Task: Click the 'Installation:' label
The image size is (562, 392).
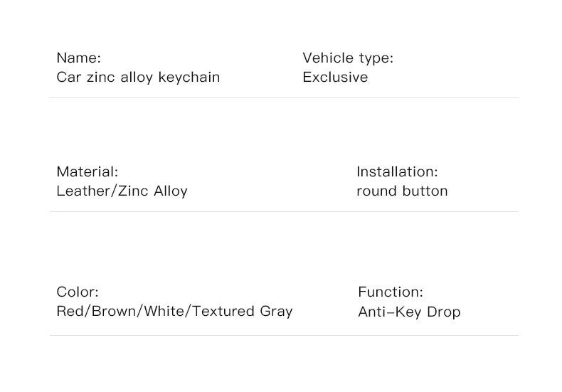Action: [x=397, y=172]
